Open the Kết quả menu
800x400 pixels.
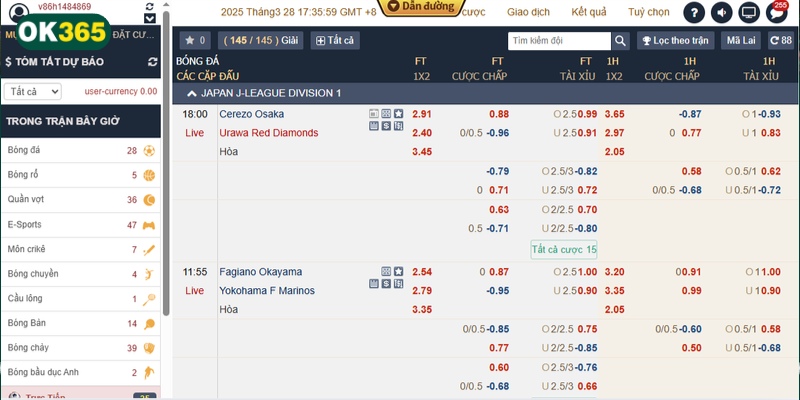click(x=589, y=13)
